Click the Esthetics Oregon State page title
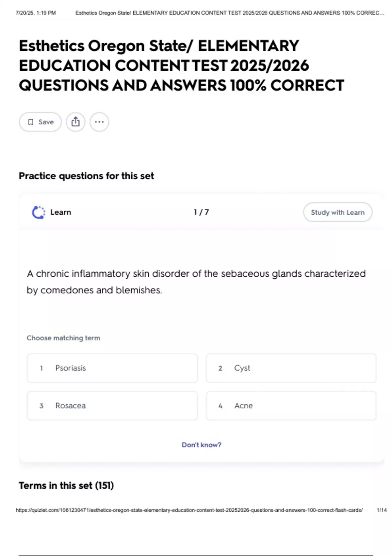The width and height of the screenshot is (392, 556). point(181,65)
